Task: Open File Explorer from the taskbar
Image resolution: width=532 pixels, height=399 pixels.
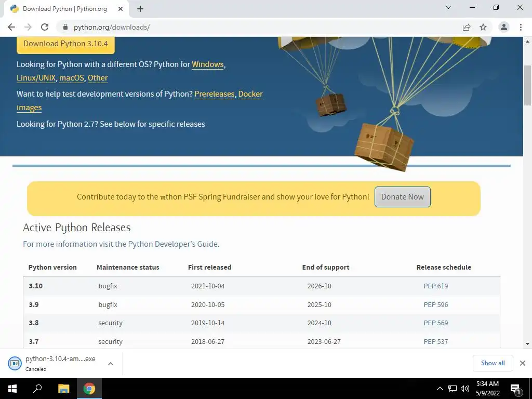Action: click(x=63, y=389)
